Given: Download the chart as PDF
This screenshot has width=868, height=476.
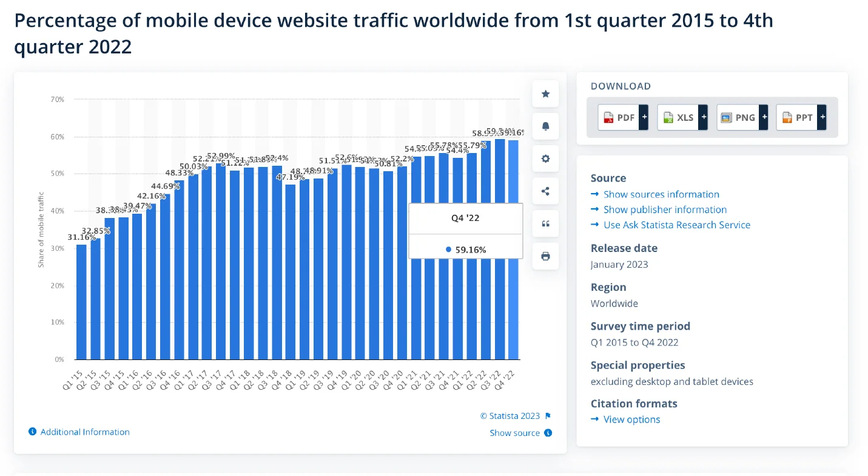Looking at the screenshot, I should click(x=619, y=117).
